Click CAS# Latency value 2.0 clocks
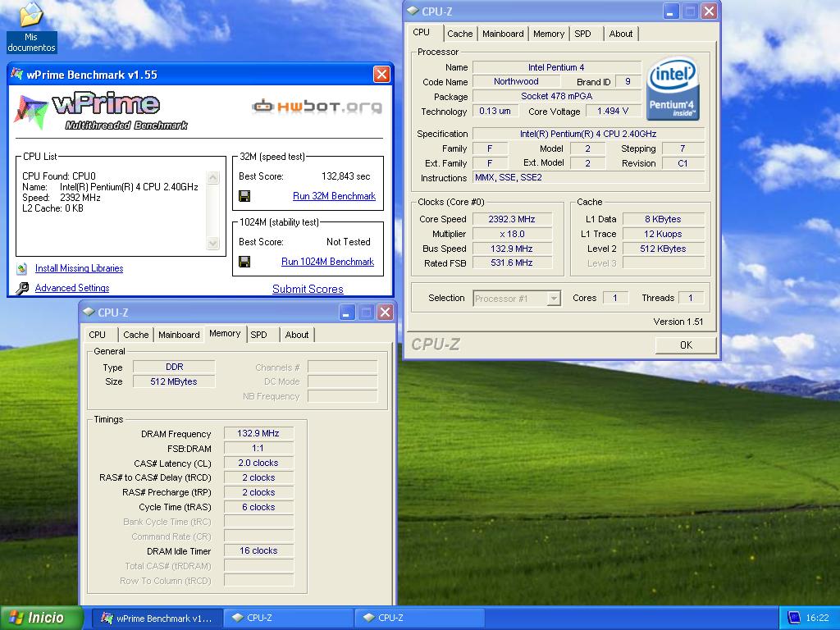Image resolution: width=840 pixels, height=630 pixels. [x=258, y=463]
